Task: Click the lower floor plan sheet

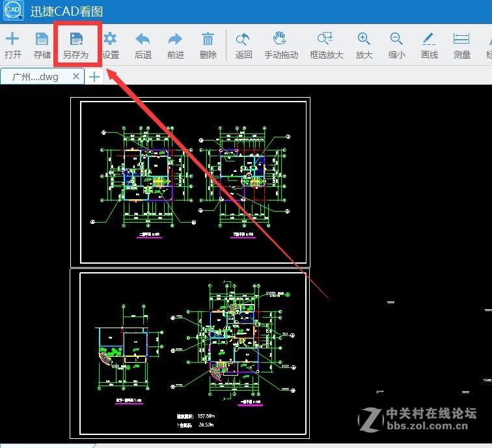Action: pos(190,354)
